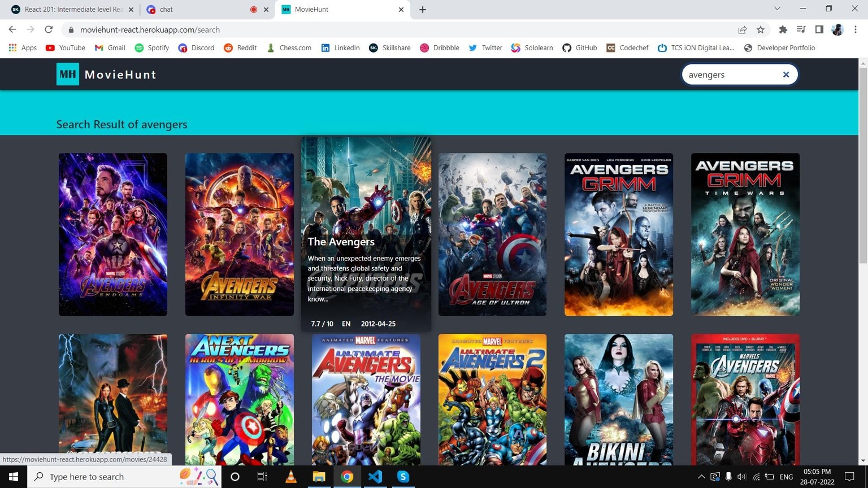Open Chrome three-dot menu
The width and height of the screenshot is (868, 488).
[856, 29]
